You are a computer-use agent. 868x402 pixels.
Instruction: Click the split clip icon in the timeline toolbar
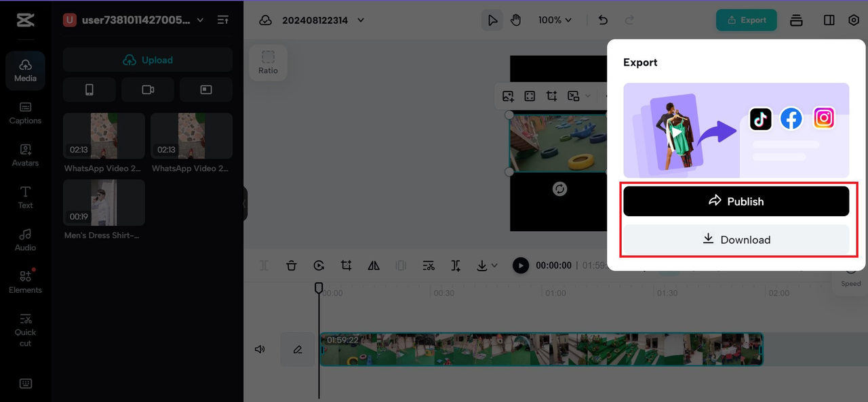coord(264,266)
